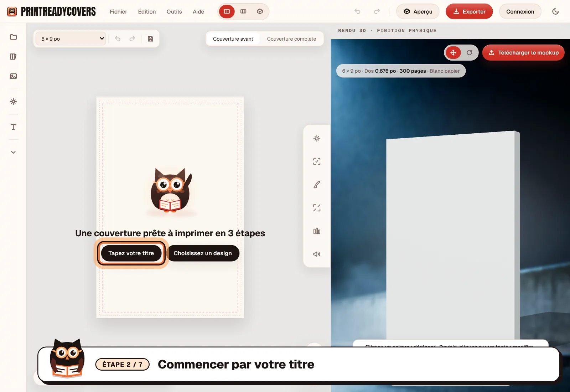
Task: Click the Connexion button
Action: [x=520, y=11]
